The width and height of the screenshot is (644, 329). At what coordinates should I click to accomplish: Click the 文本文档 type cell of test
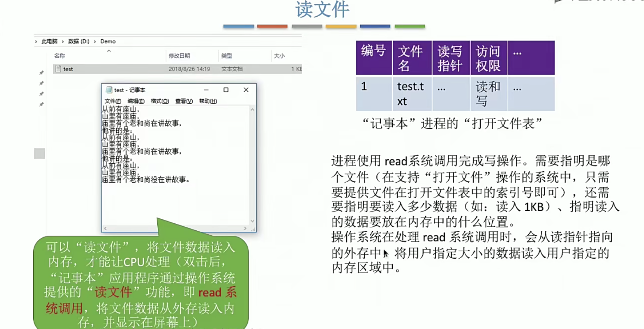click(x=232, y=69)
